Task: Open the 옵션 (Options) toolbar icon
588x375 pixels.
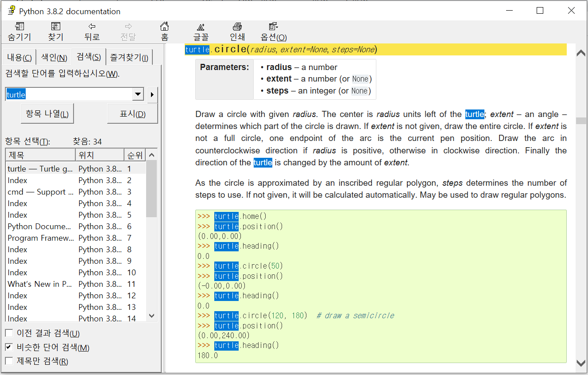Action: (x=273, y=31)
